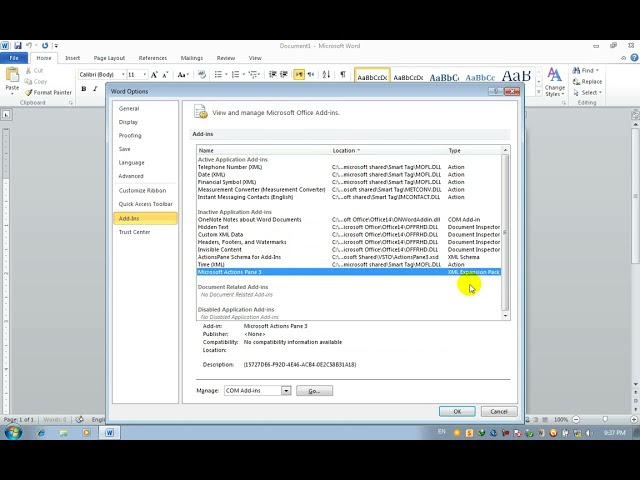Screen dimensions: 640x480
Task: Switch to the References tab
Action: [153, 58]
